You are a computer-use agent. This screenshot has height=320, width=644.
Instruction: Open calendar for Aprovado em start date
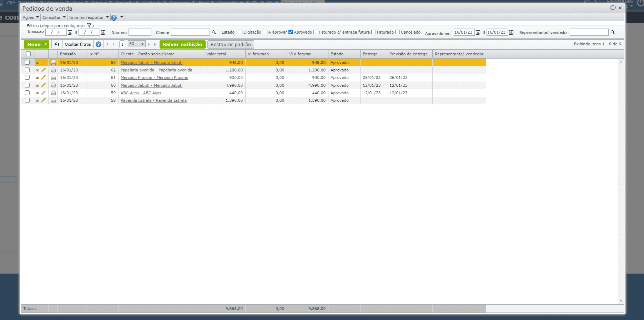(478, 32)
